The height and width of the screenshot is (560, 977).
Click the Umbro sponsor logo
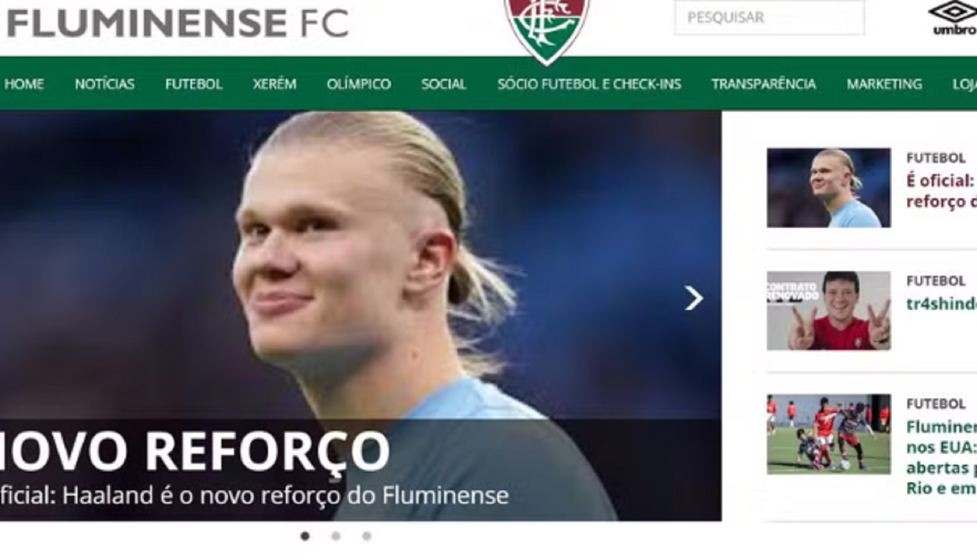coord(953,18)
